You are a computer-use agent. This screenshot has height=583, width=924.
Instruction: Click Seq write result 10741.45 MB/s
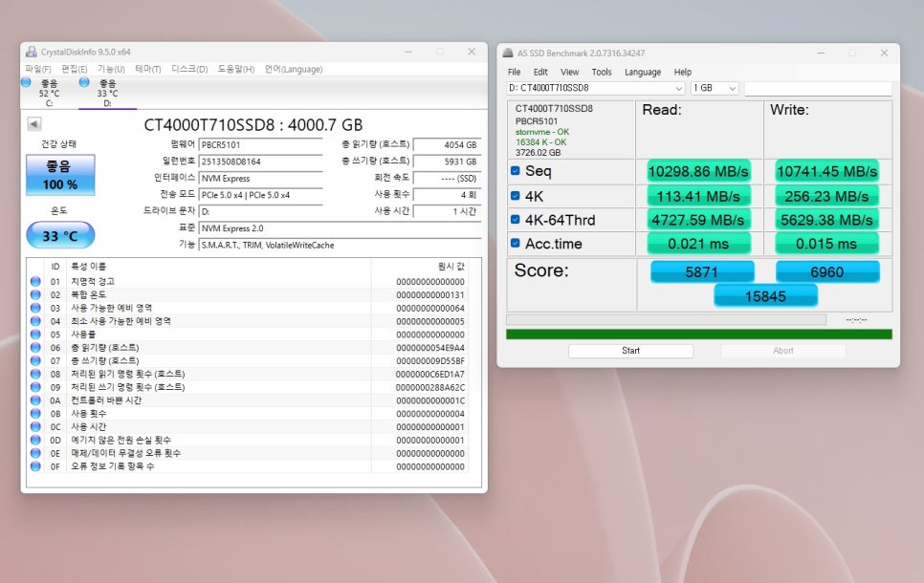tap(826, 171)
